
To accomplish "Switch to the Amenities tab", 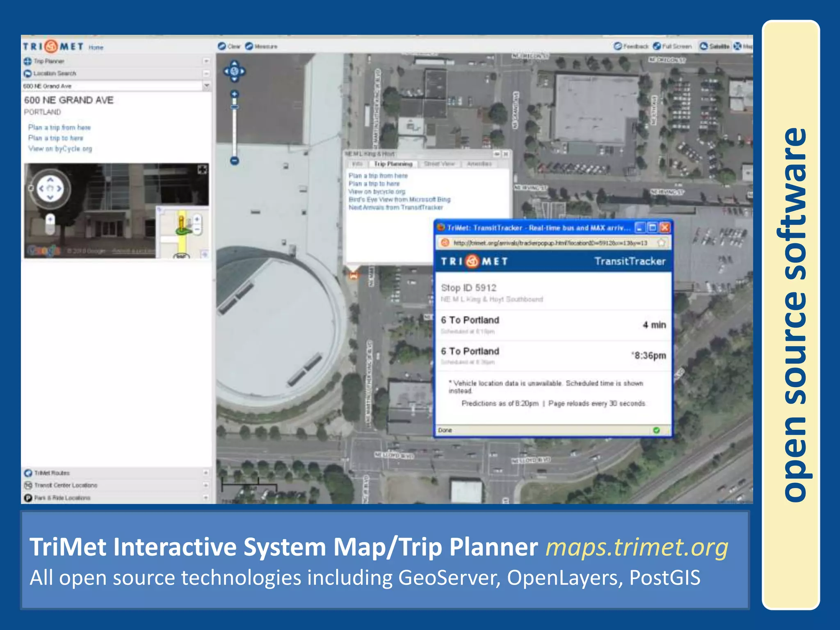I will pyautogui.click(x=479, y=164).
